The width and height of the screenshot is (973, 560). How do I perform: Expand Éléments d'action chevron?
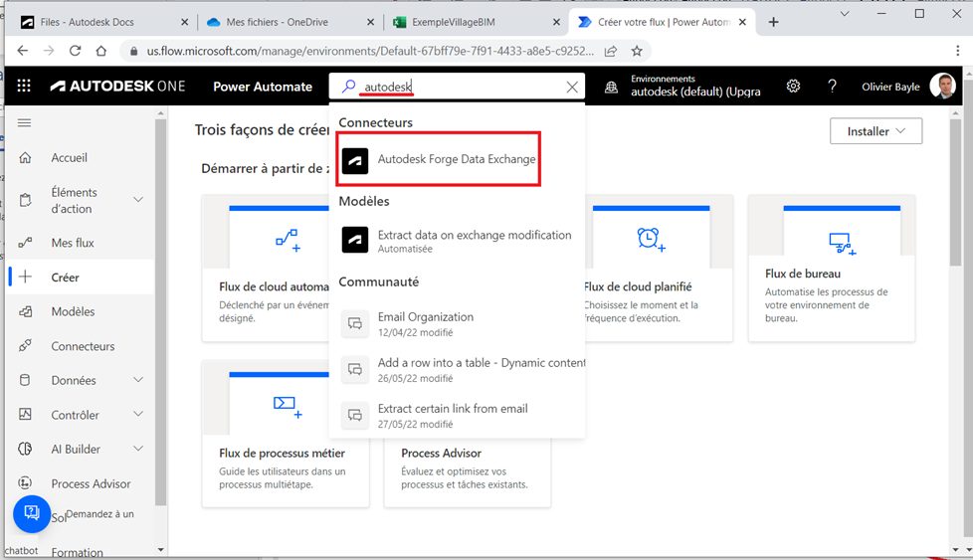pyautogui.click(x=138, y=200)
